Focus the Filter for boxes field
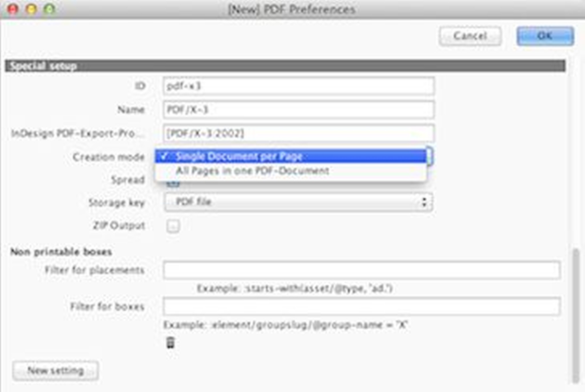This screenshot has width=585, height=392. [361, 306]
